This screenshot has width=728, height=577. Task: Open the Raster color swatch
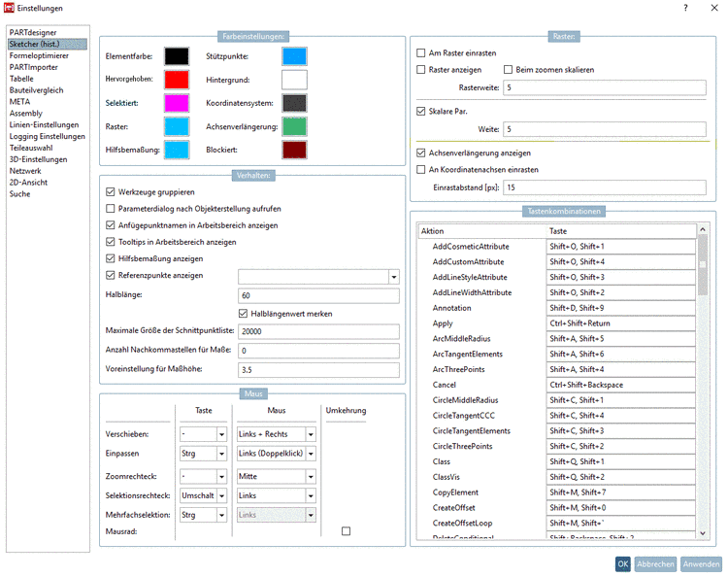point(177,126)
